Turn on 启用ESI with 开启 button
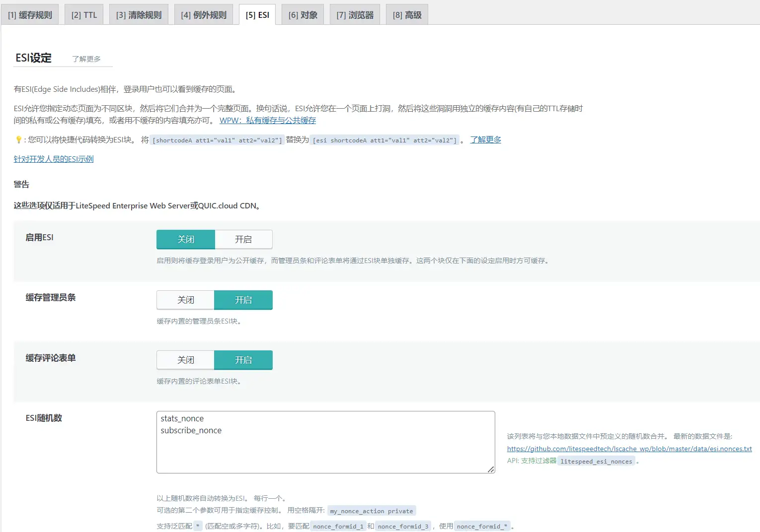This screenshot has width=760, height=532. pyautogui.click(x=243, y=240)
